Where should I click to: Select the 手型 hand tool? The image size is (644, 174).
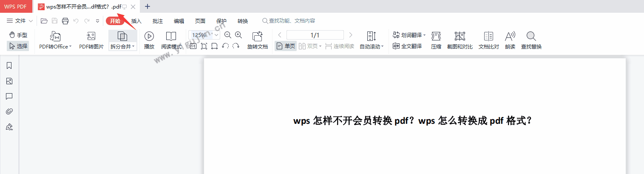tap(18, 35)
